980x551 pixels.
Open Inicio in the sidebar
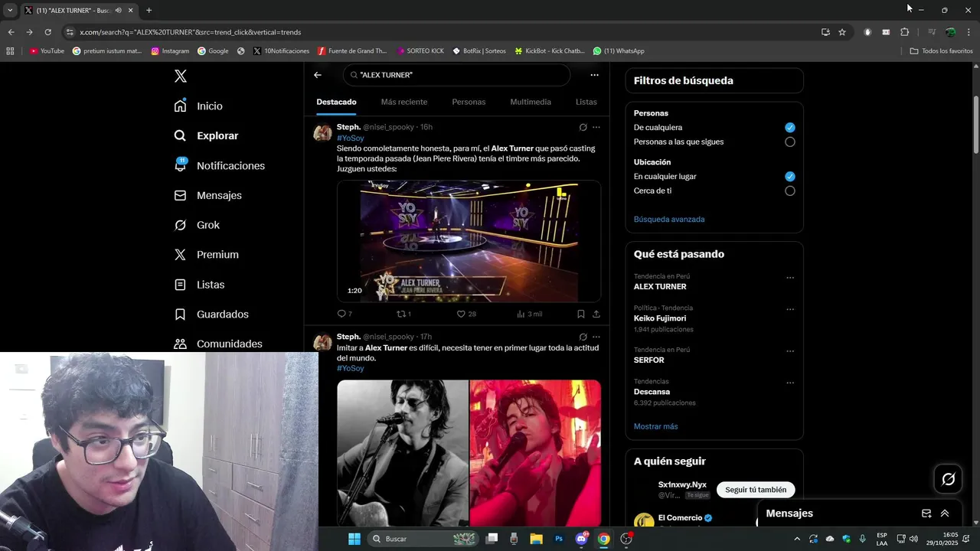[x=198, y=106]
